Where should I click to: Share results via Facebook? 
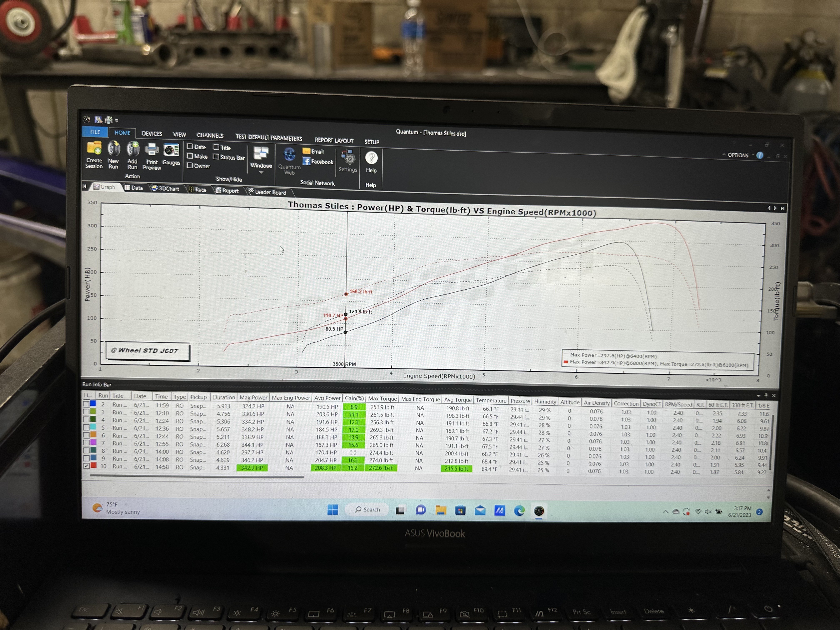coord(318,161)
